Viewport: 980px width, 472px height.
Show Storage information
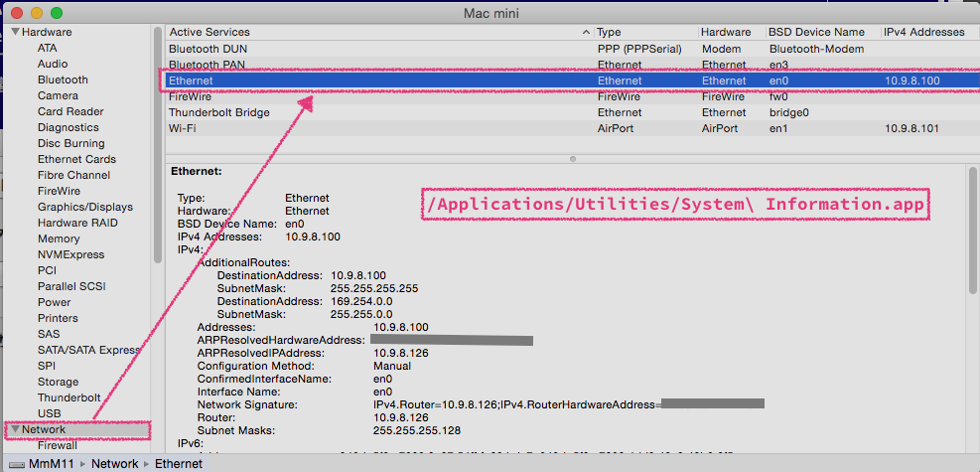coord(59,382)
